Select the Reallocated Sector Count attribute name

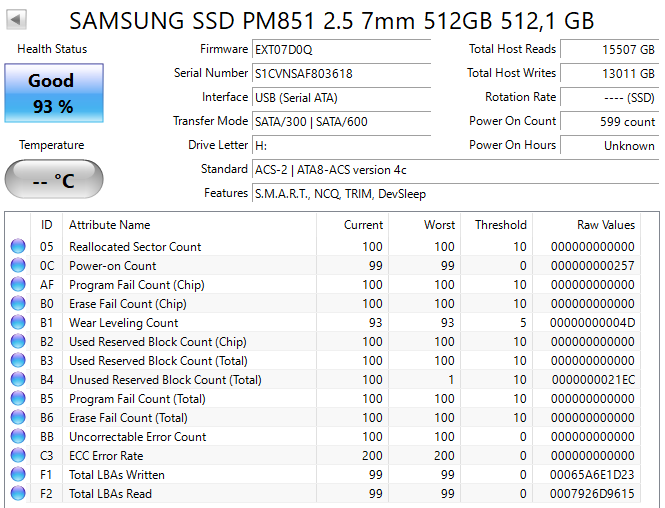click(x=135, y=247)
